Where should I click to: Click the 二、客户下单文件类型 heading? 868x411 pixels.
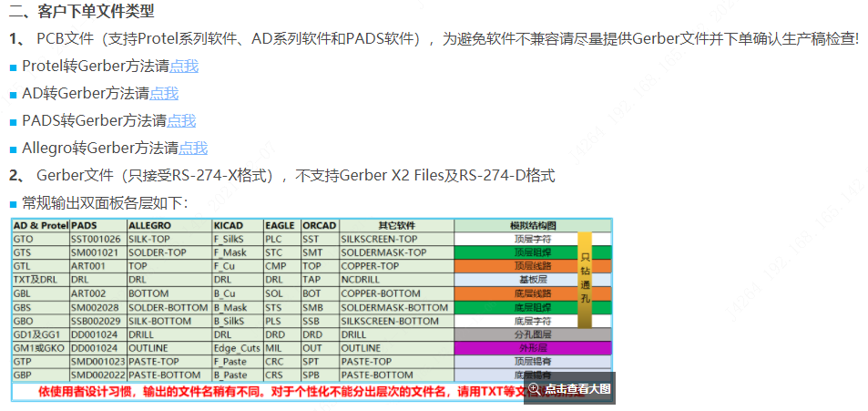(82, 12)
